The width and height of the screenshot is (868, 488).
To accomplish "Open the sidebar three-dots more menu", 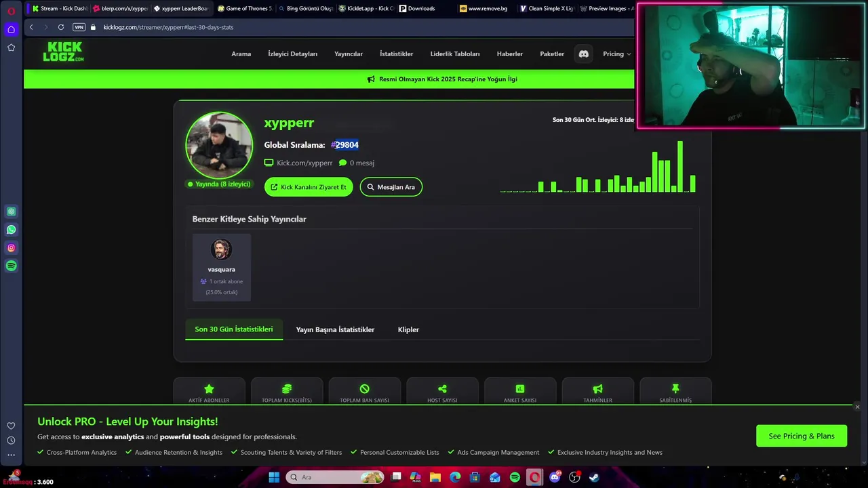I will [x=11, y=455].
